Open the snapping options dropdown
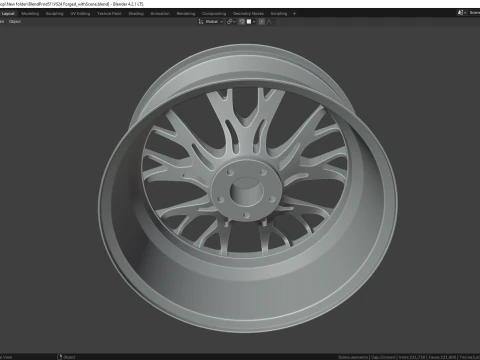 click(x=254, y=22)
